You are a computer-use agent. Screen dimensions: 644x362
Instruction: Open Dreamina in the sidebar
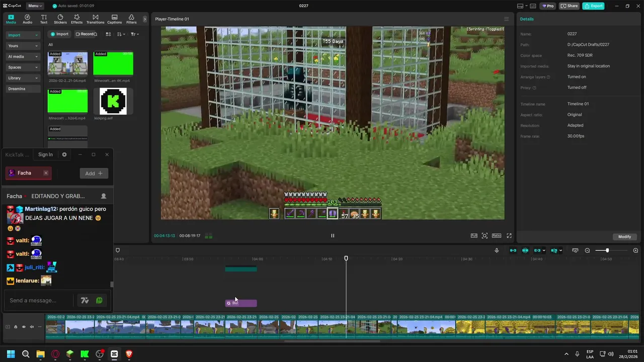point(23,88)
